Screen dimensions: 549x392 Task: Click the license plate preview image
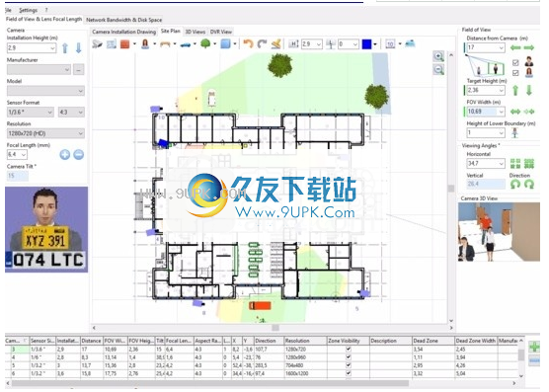46,230
